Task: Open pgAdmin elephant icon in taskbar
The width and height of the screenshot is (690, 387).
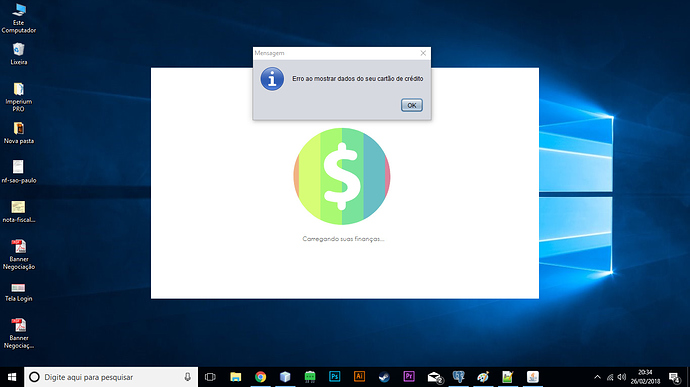Action: click(459, 377)
